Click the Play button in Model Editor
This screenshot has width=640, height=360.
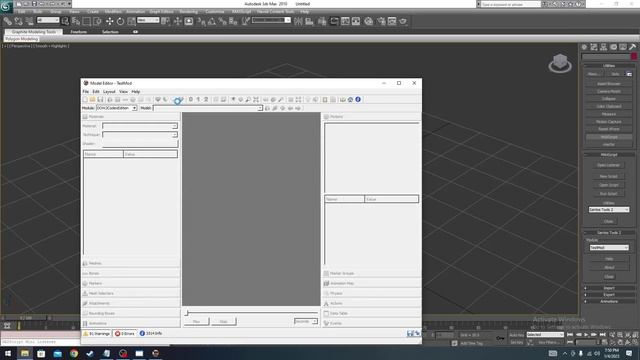click(196, 322)
